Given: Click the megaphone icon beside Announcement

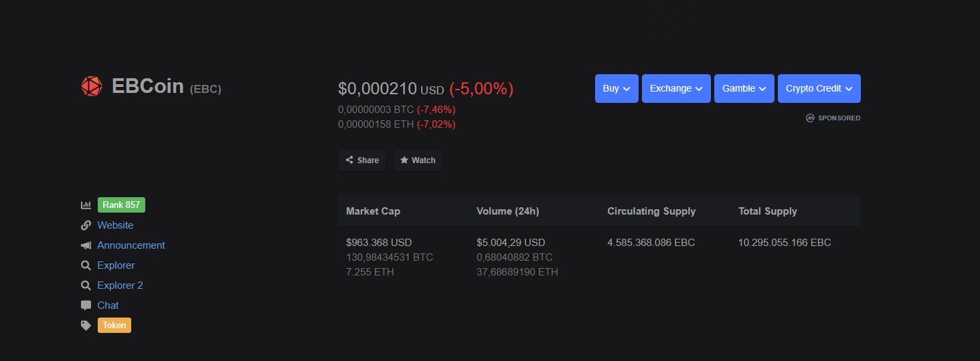Looking at the screenshot, I should [x=86, y=245].
